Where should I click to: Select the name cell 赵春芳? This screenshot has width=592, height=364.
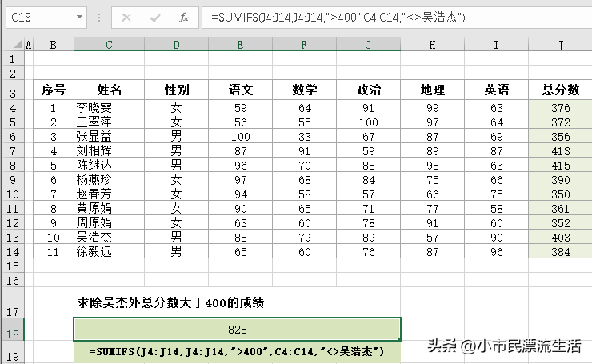[109, 194]
